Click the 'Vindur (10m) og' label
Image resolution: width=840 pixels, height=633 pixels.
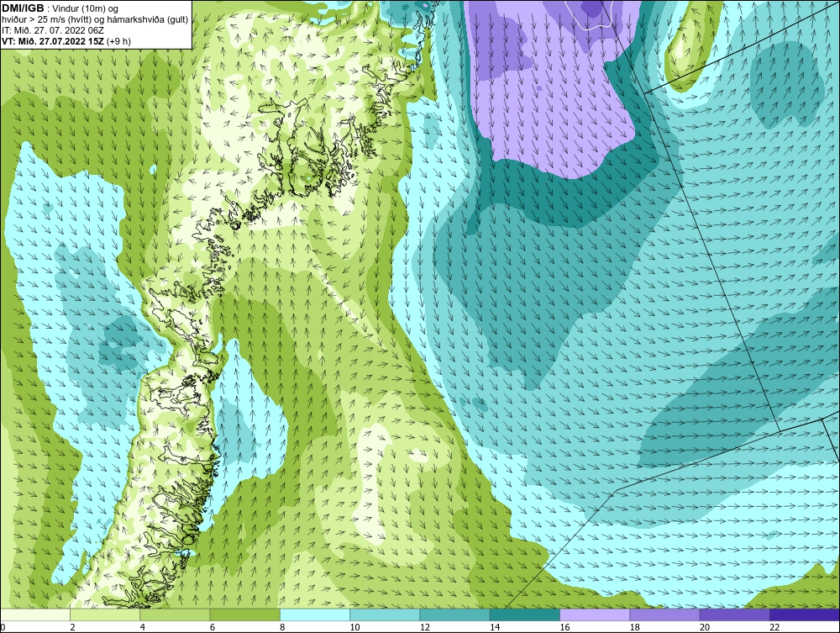[85, 9]
